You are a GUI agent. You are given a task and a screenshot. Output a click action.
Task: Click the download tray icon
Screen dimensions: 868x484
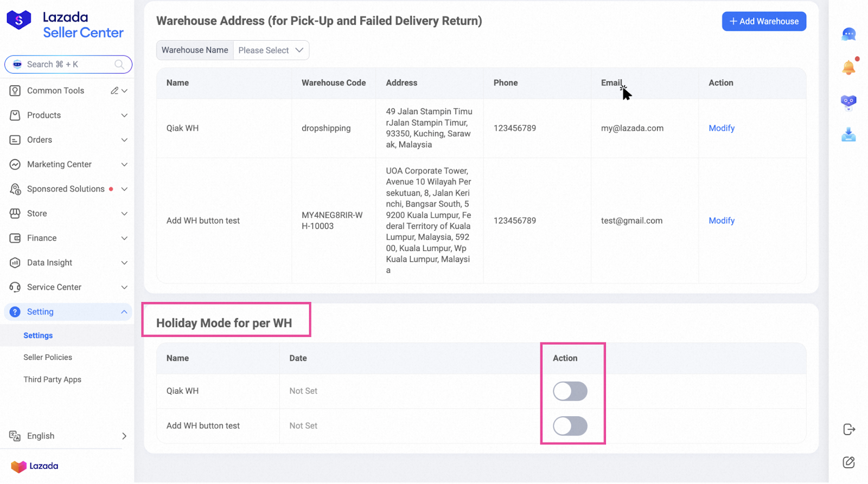point(848,134)
